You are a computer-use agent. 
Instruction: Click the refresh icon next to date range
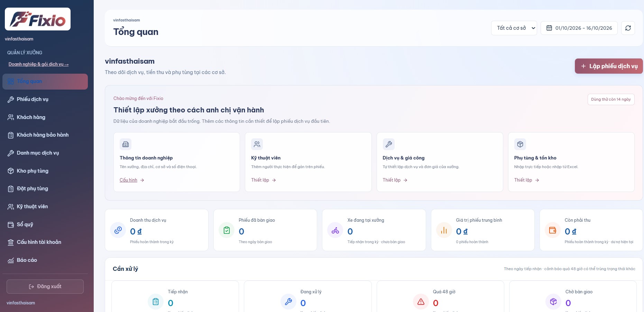pos(628,28)
